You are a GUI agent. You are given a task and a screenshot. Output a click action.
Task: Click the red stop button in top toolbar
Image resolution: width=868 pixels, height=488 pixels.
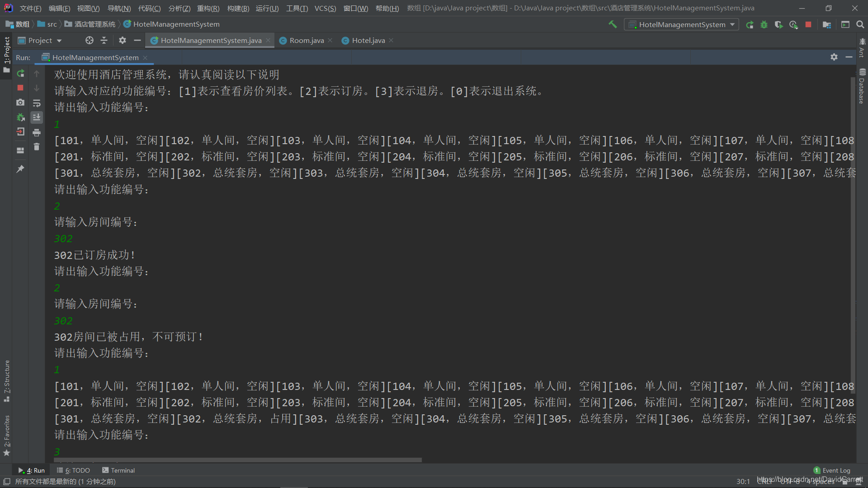[808, 24]
